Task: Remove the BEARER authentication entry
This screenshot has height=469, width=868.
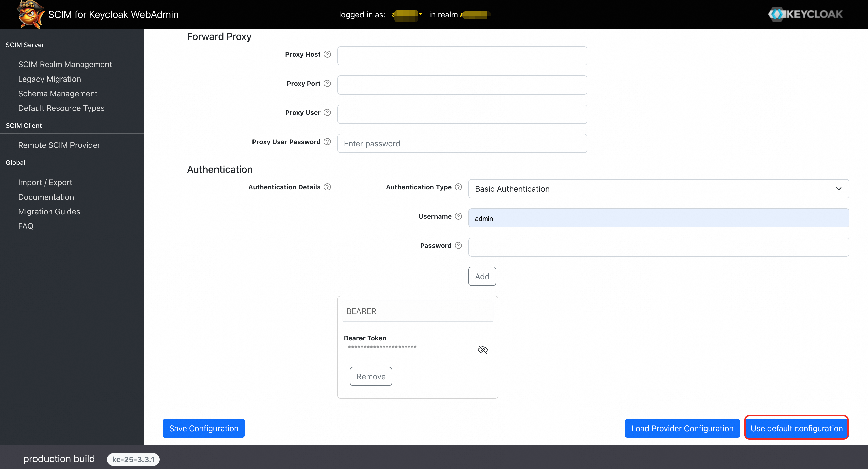Action: pos(371,376)
